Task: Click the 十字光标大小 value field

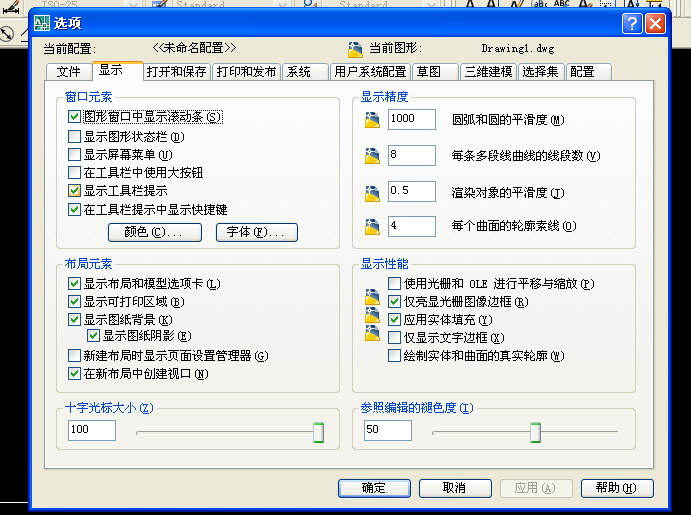Action: click(92, 430)
